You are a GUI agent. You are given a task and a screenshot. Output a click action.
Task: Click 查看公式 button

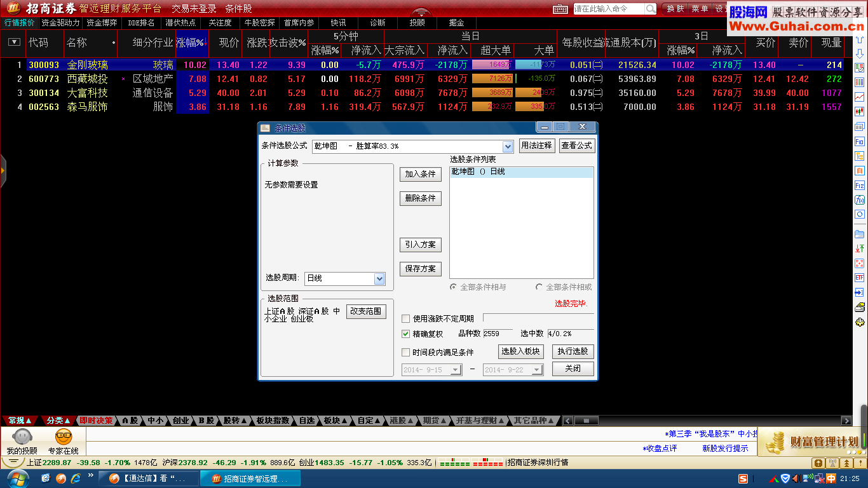[x=577, y=146]
